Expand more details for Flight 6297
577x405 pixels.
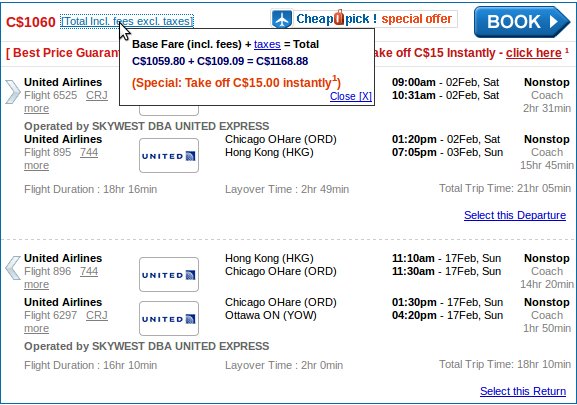(x=36, y=328)
